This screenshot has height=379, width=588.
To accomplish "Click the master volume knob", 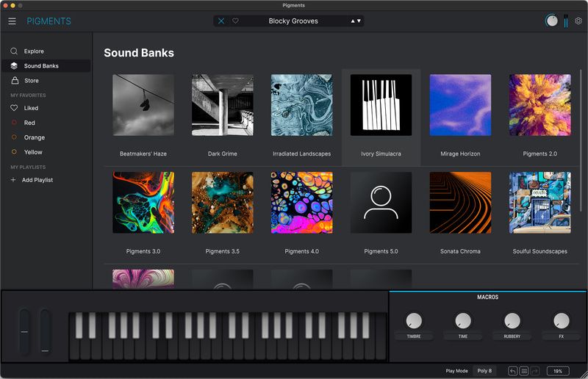I will coord(552,21).
